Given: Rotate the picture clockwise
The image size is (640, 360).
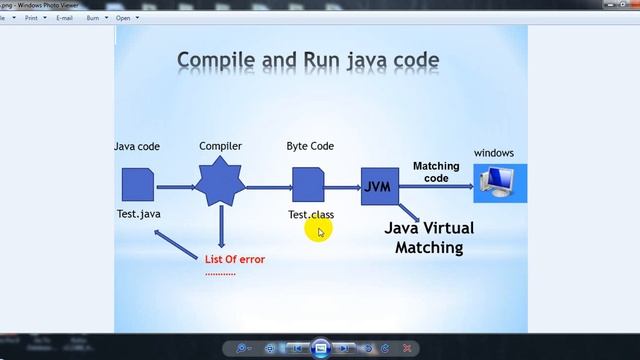Looking at the screenshot, I should point(385,348).
